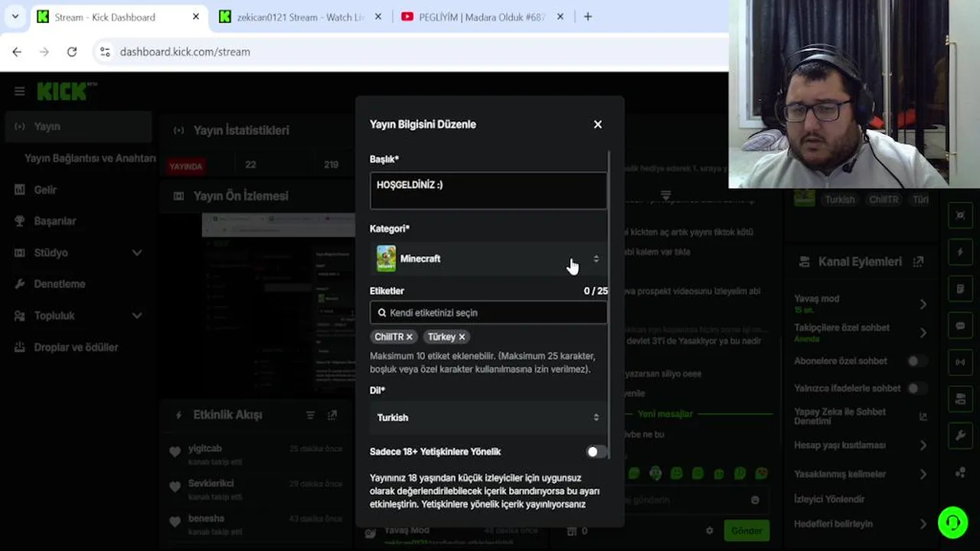Click the benesha follow activity entry
The width and height of the screenshot is (980, 551).
pos(256,524)
